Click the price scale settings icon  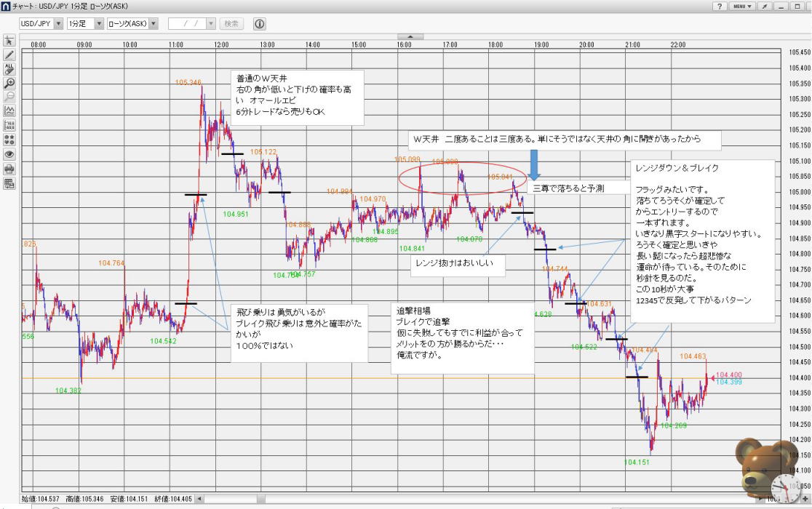(9, 125)
